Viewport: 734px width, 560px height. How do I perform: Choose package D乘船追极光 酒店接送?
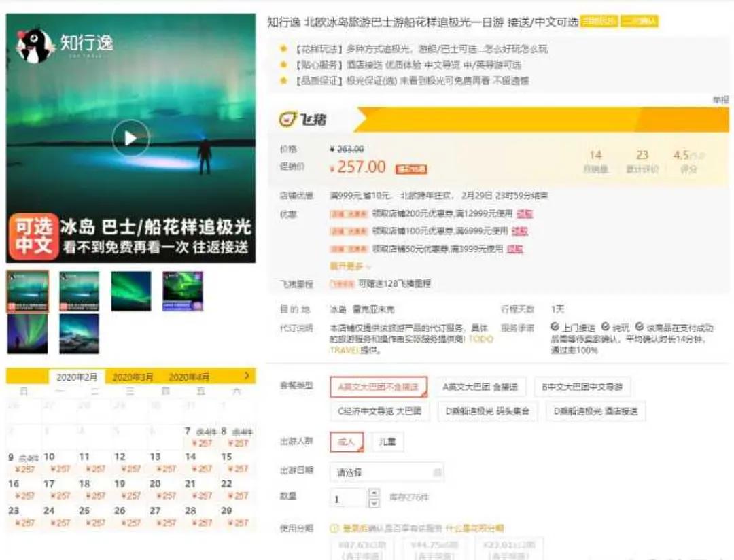(x=595, y=411)
